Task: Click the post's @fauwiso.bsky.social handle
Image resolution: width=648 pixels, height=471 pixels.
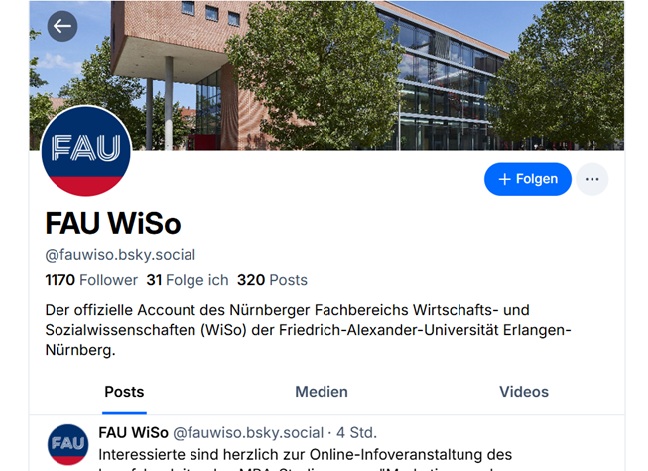Action: tap(248, 433)
